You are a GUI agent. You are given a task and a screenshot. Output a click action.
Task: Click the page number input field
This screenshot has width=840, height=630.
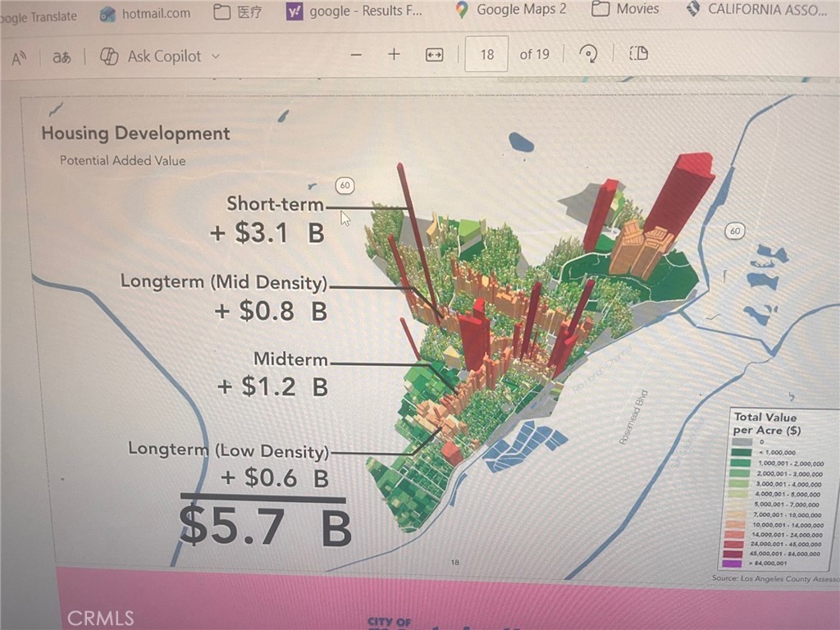tap(487, 54)
